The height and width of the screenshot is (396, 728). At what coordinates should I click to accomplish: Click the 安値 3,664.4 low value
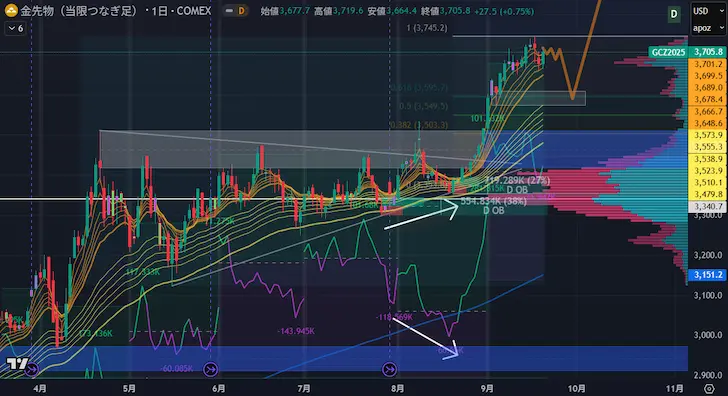[x=391, y=11]
